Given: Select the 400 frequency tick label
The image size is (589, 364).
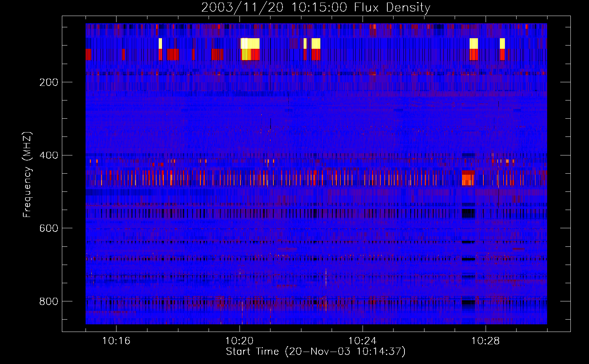Looking at the screenshot, I should (x=49, y=155).
